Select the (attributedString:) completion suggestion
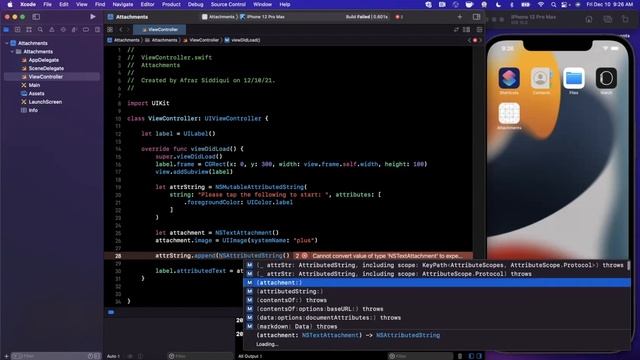 coord(437,291)
